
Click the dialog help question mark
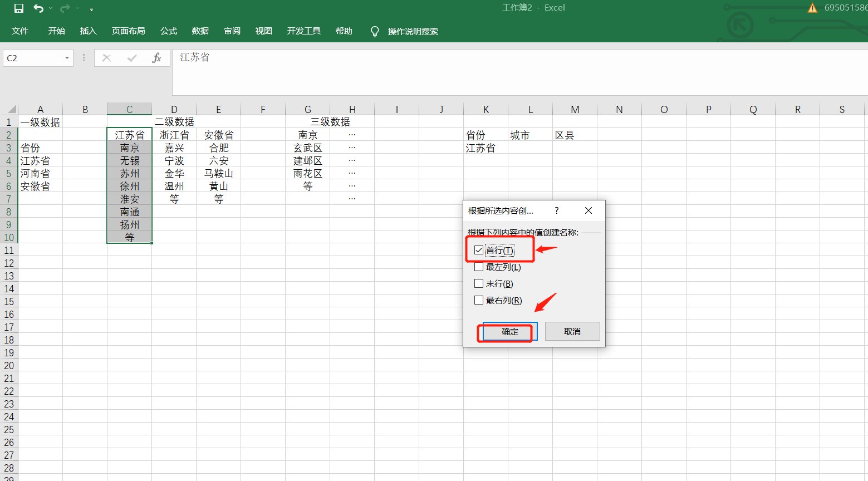click(x=556, y=210)
